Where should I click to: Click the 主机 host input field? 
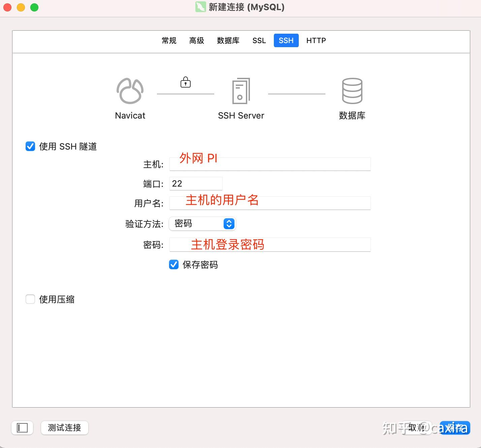(x=269, y=164)
